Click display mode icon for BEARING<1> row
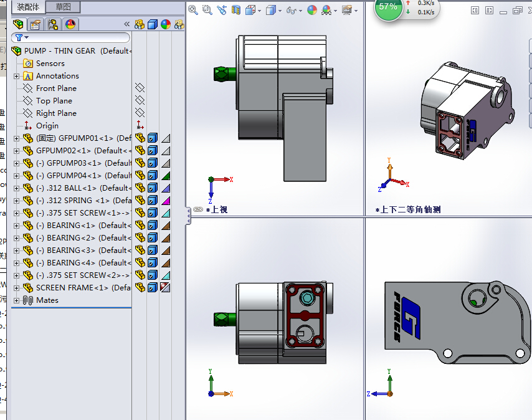 point(153,225)
